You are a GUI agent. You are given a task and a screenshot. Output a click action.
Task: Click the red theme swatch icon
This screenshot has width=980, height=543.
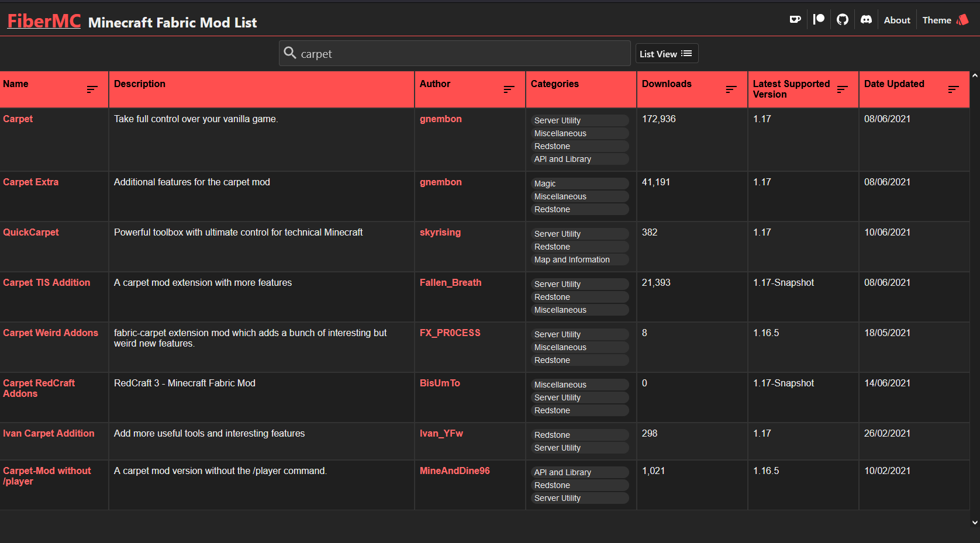coord(962,20)
